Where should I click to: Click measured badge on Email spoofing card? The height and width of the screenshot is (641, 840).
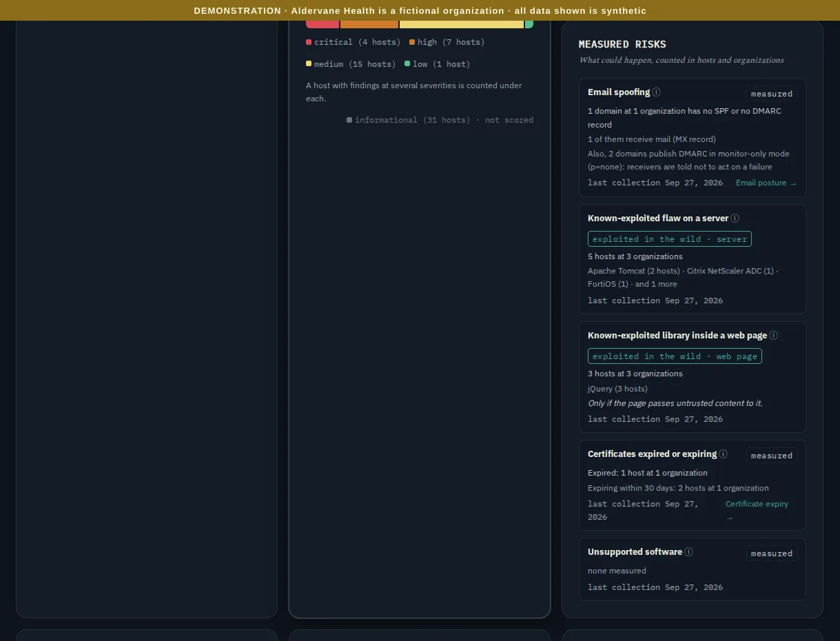click(772, 94)
